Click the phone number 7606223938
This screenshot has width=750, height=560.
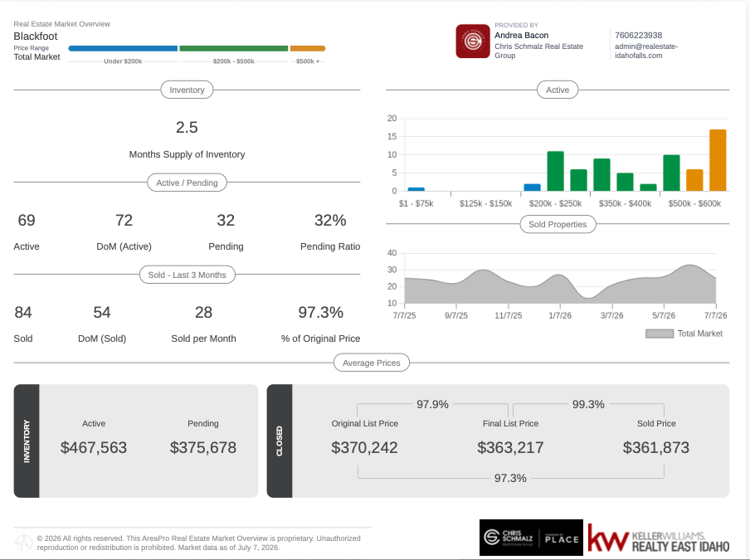(x=638, y=36)
